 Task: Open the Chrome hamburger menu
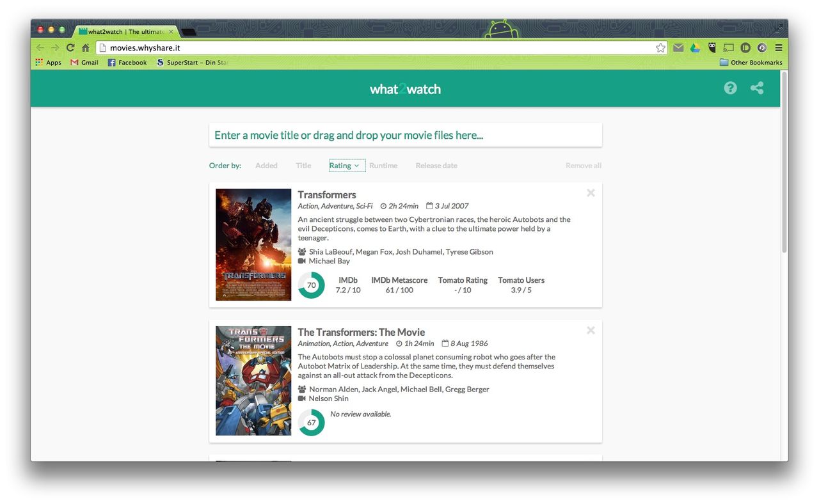click(779, 47)
